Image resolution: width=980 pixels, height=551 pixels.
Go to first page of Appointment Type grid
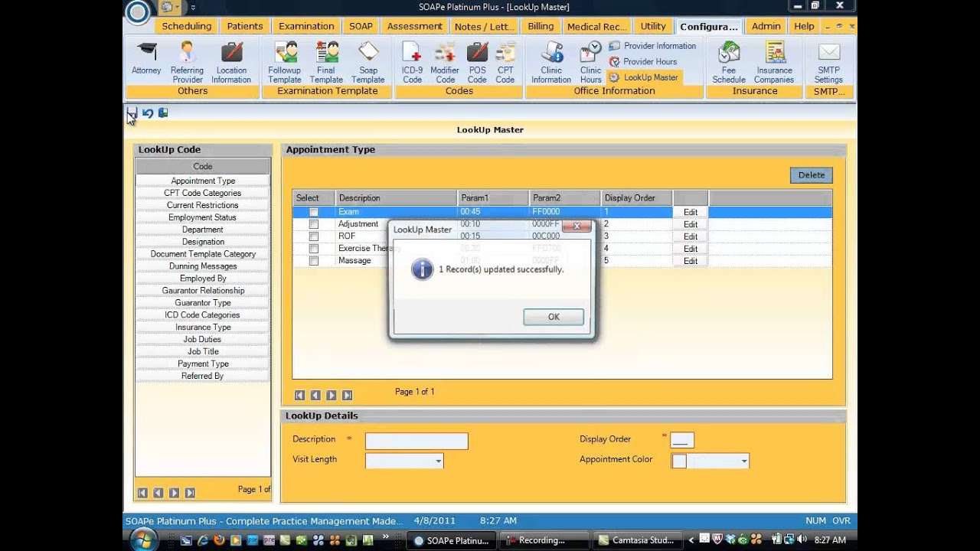coord(299,396)
